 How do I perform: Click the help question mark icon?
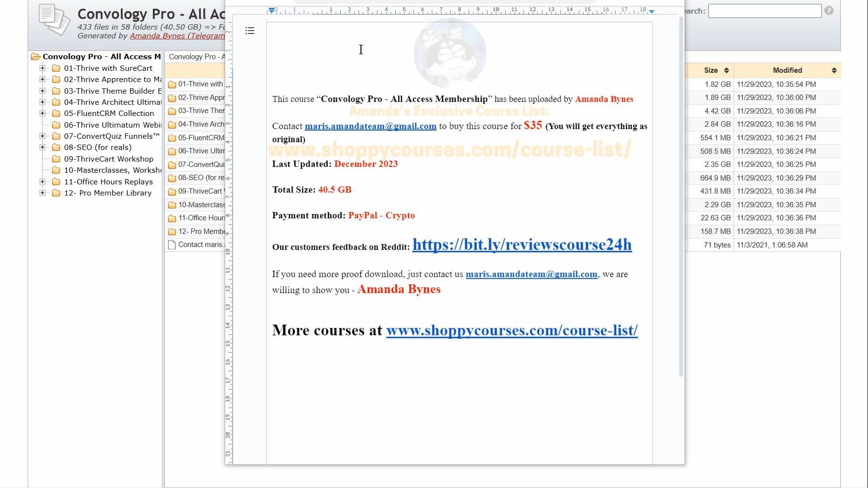click(829, 11)
